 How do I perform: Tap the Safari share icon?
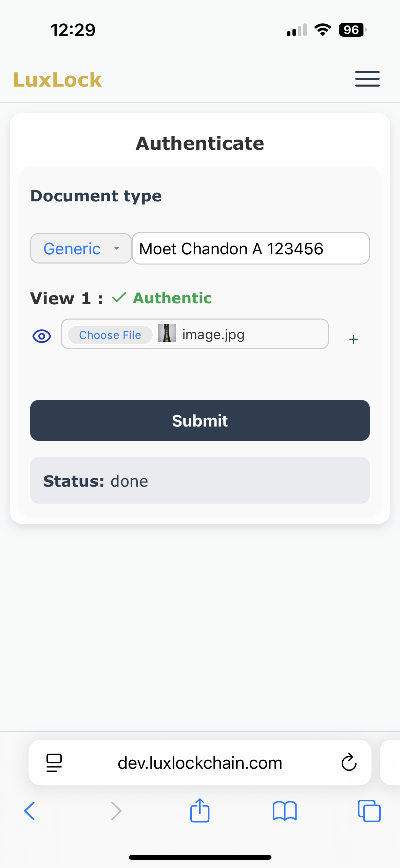tap(200, 810)
